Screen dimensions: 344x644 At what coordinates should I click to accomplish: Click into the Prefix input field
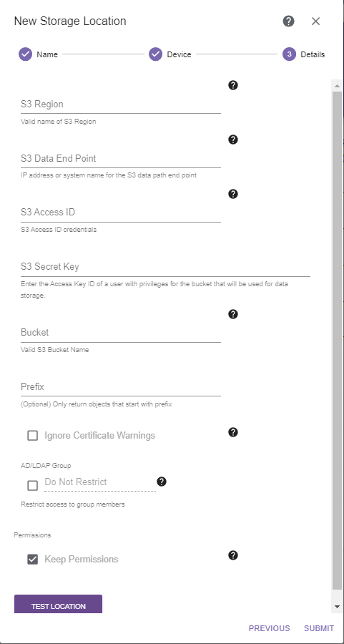121,387
